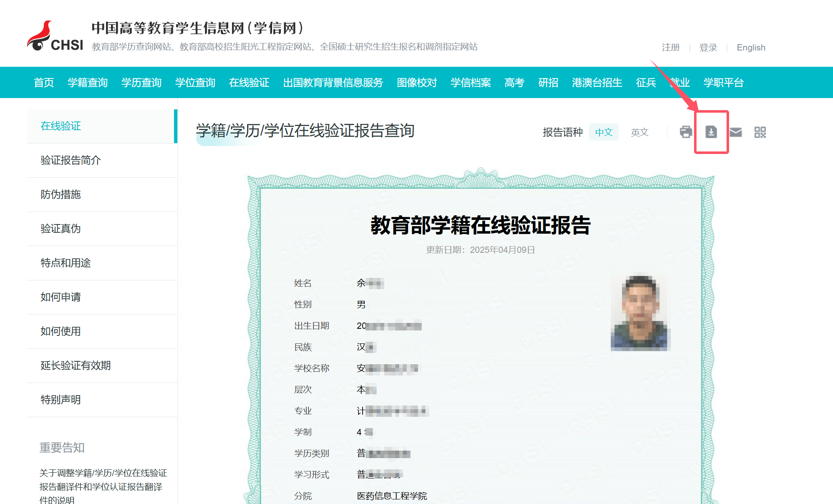Switch site to English
The image size is (833, 504).
click(x=751, y=48)
